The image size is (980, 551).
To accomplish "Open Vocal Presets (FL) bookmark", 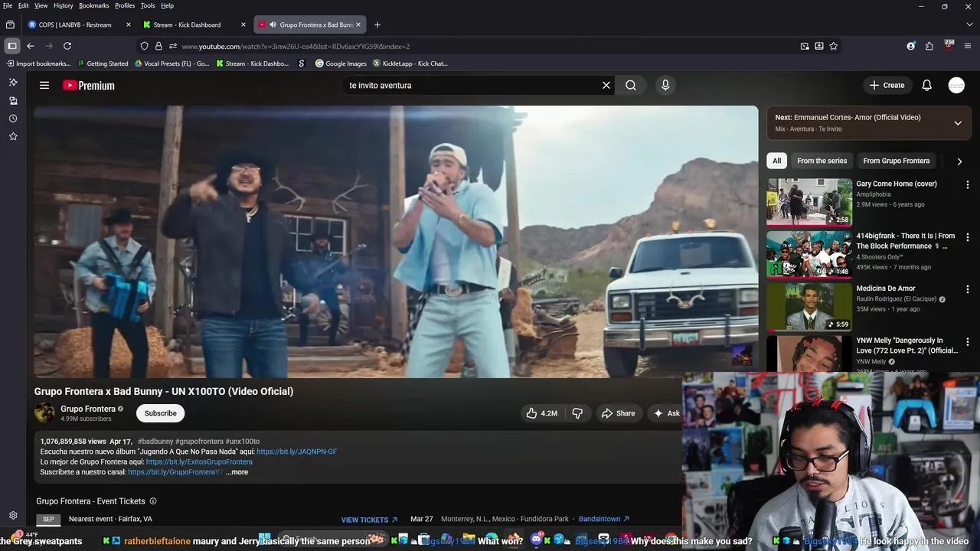I will (172, 64).
